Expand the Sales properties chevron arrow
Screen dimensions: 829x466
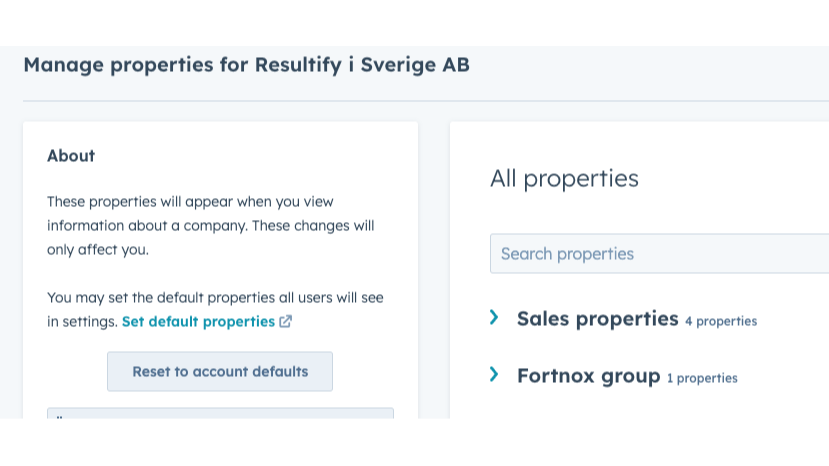click(494, 318)
